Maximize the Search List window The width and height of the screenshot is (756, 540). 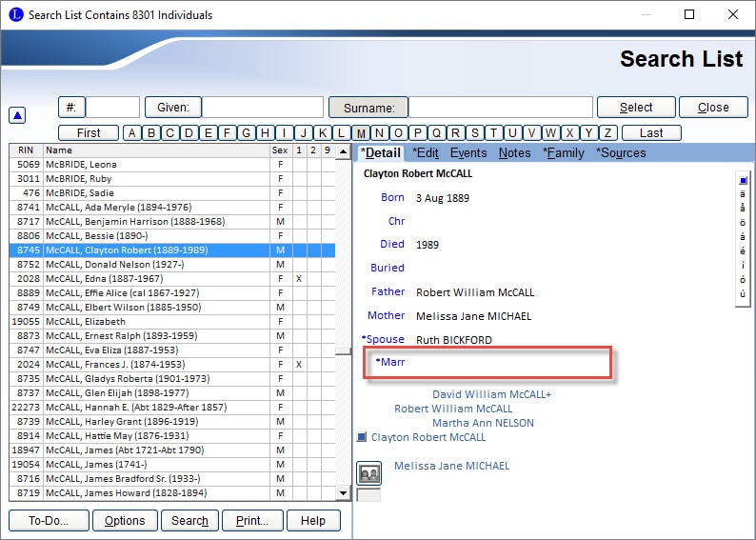(689, 14)
